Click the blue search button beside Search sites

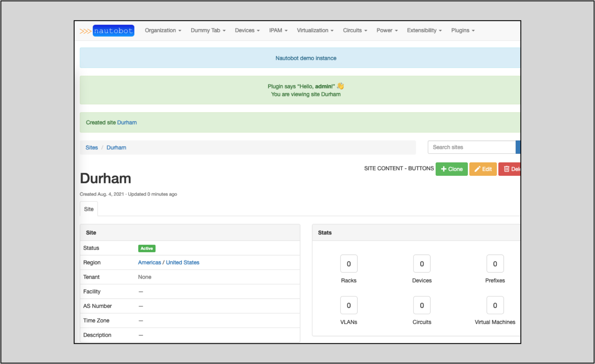518,147
